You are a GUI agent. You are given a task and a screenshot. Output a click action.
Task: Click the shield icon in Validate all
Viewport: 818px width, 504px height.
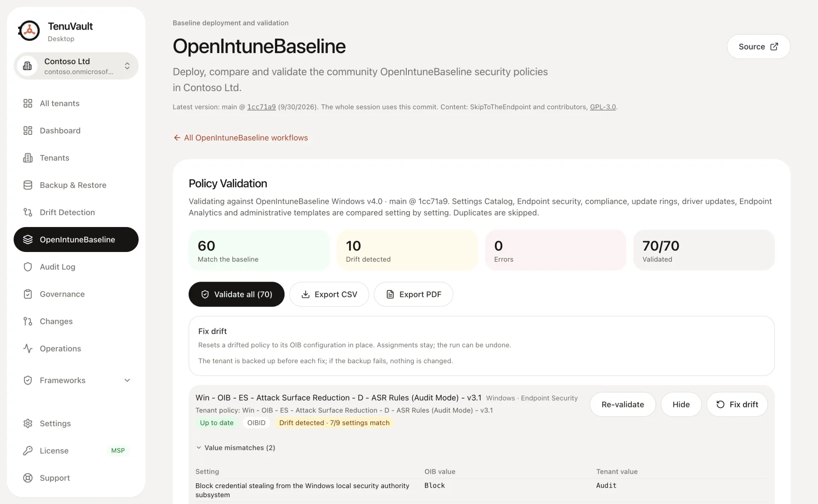coord(205,294)
